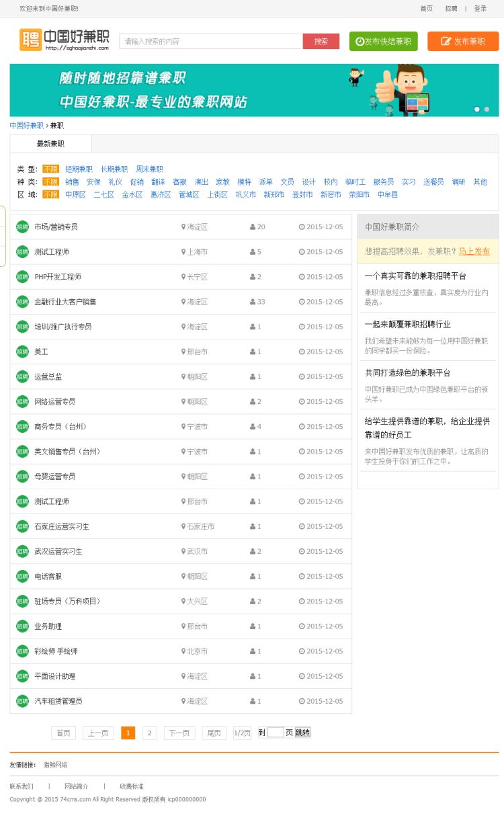This screenshot has height=822, width=504.
Task: Open 招聘 in top navigation
Action: click(450, 9)
